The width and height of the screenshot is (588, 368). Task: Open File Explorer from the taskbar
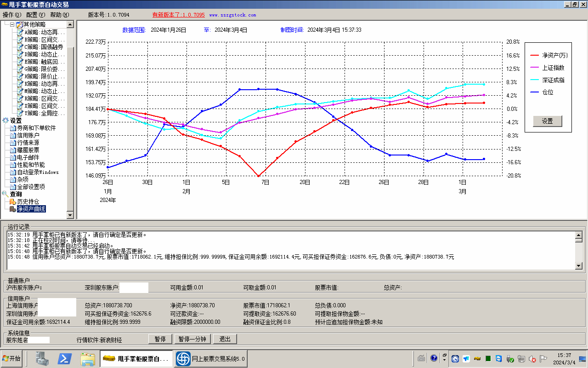click(87, 358)
